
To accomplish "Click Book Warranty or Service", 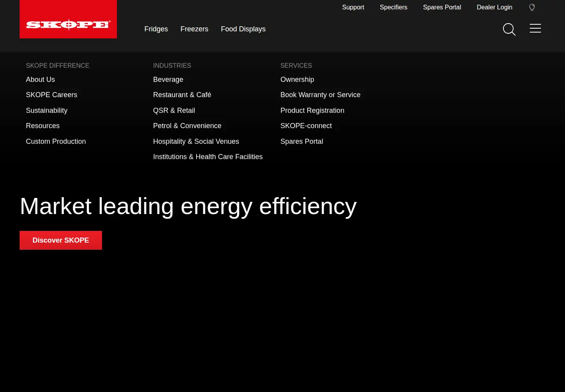I will pyautogui.click(x=321, y=95).
